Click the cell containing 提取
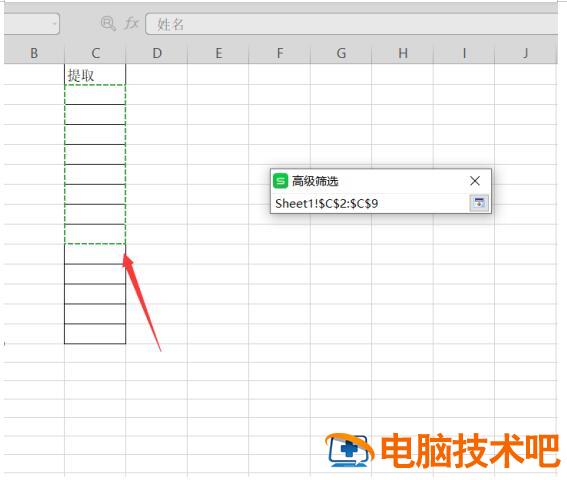 click(95, 75)
